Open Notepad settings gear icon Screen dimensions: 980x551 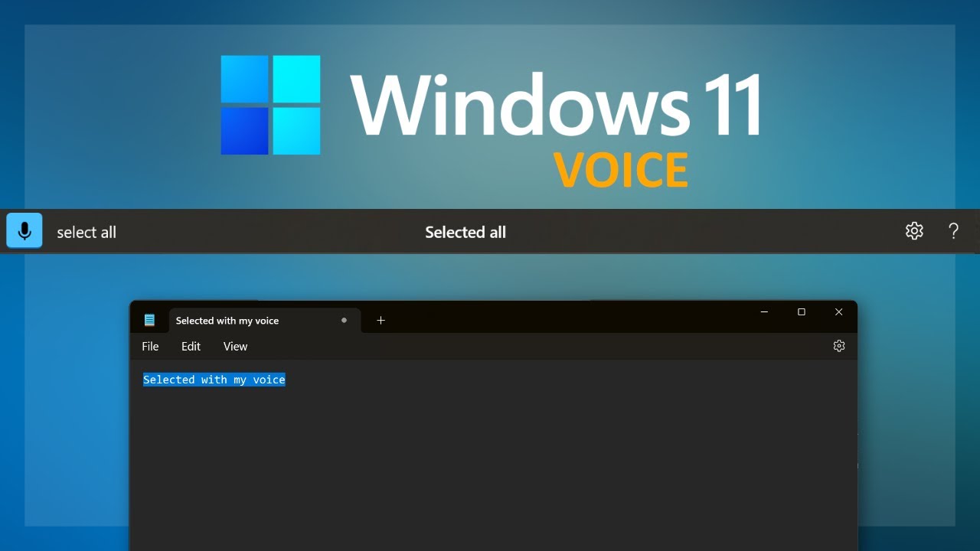pyautogui.click(x=838, y=346)
